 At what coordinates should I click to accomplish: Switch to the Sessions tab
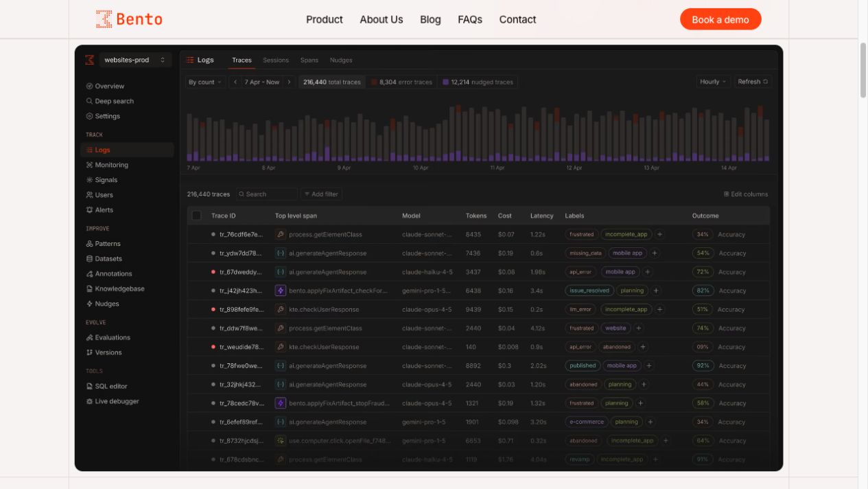pyautogui.click(x=276, y=60)
